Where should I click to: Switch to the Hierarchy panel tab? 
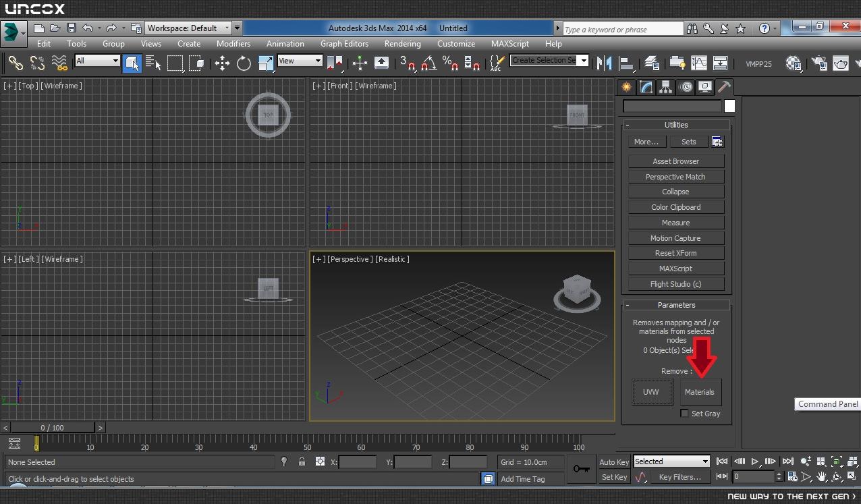(x=666, y=87)
